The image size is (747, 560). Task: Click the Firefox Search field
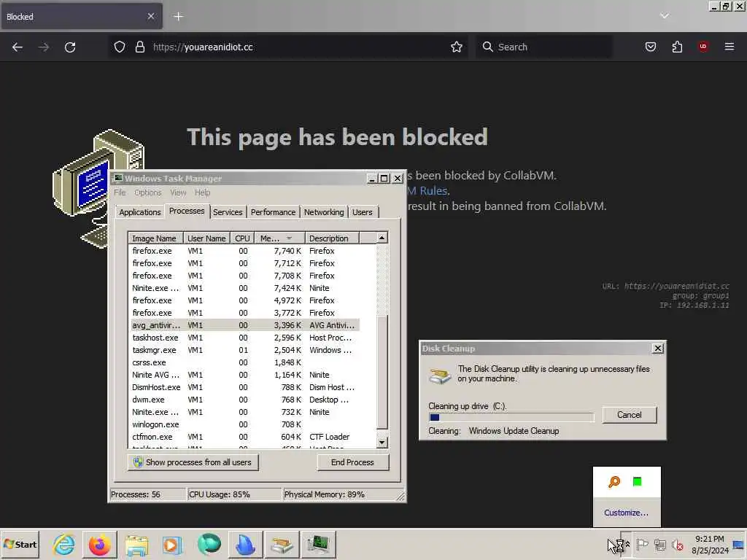tap(543, 47)
